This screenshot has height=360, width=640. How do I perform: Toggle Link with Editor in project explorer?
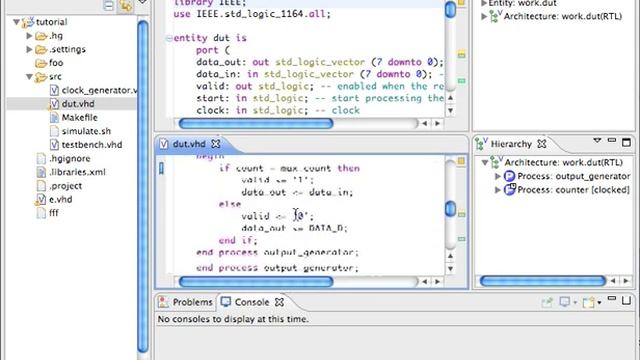point(126,5)
